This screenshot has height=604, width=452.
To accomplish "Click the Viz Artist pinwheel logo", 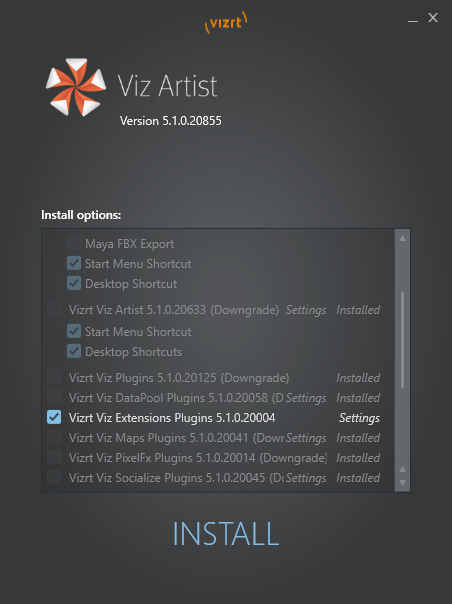I will [x=76, y=87].
